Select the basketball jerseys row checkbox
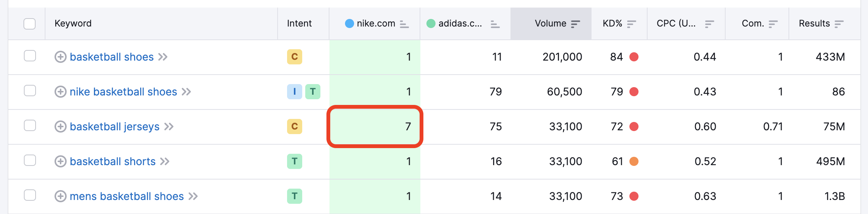868x214 pixels. point(30,126)
